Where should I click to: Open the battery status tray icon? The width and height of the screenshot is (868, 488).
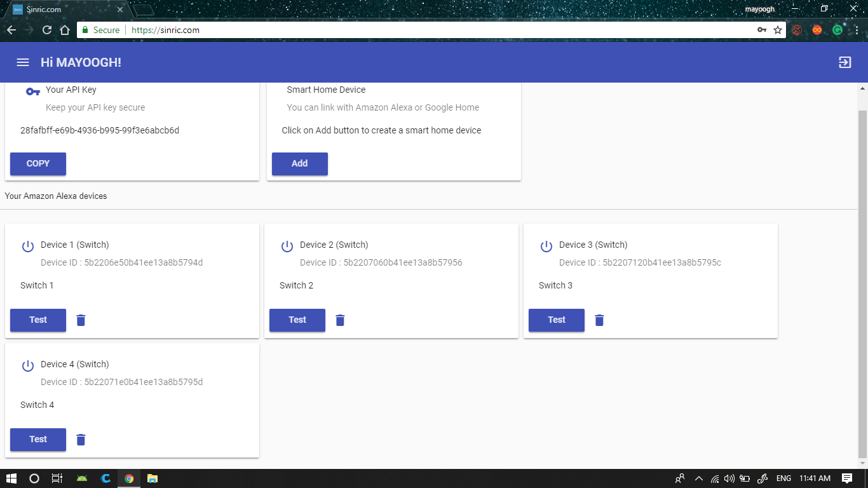point(745,478)
